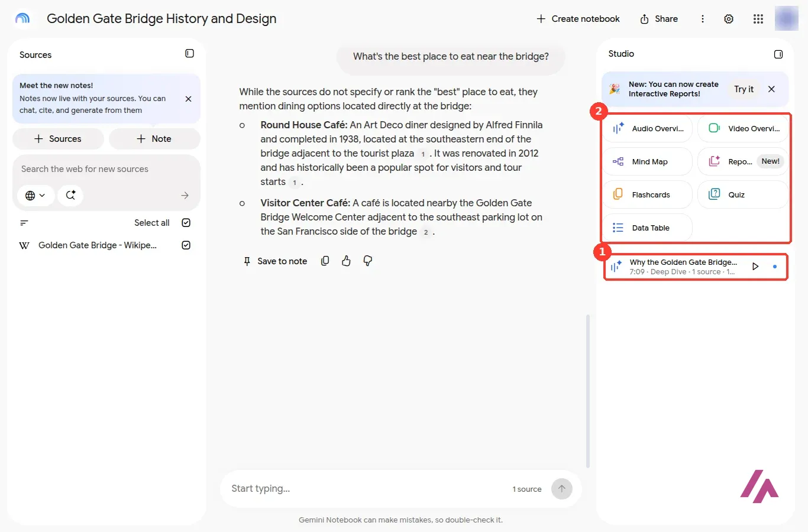Toggle the Select all sources checkbox
This screenshot has height=532, width=808.
tap(186, 223)
